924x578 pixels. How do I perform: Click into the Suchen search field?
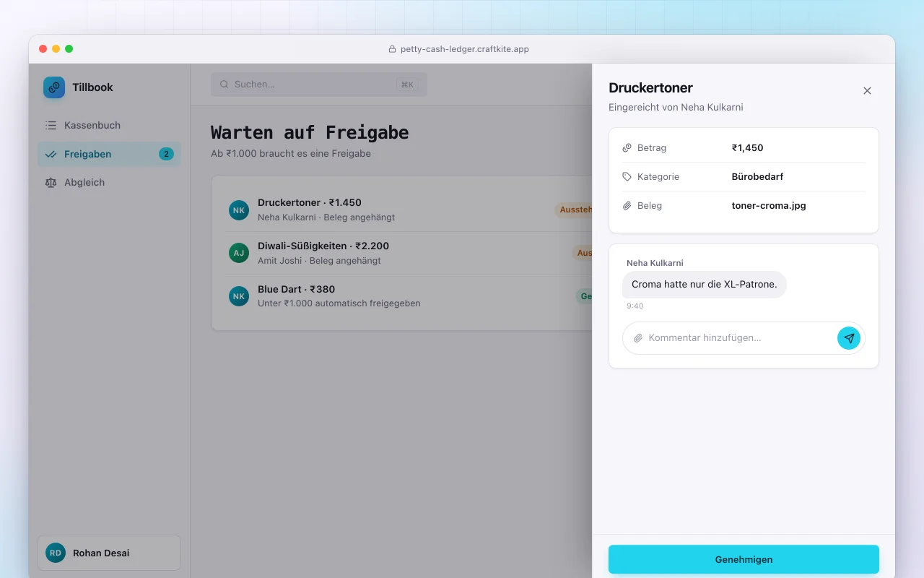(319, 85)
